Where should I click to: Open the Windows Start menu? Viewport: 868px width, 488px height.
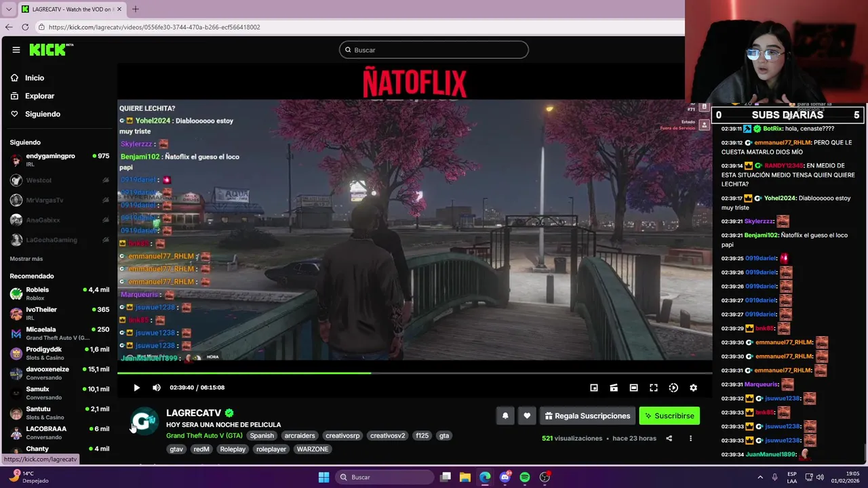coord(323,477)
